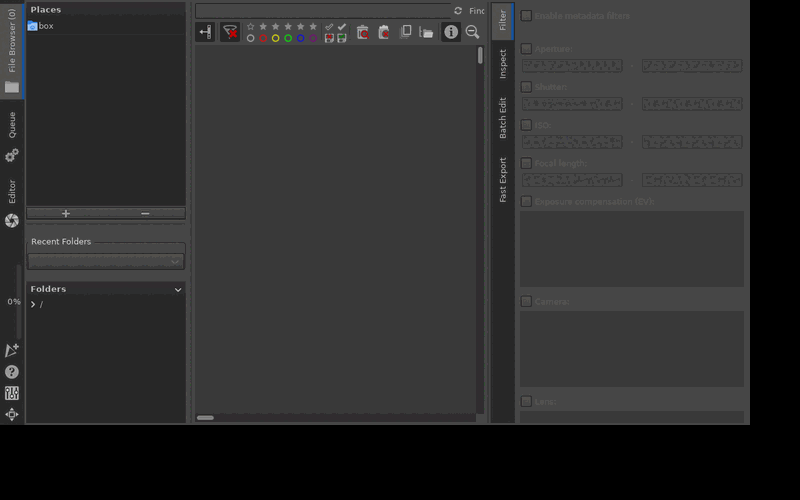Filter by yellow color label
The image size is (800, 500).
pos(276,38)
